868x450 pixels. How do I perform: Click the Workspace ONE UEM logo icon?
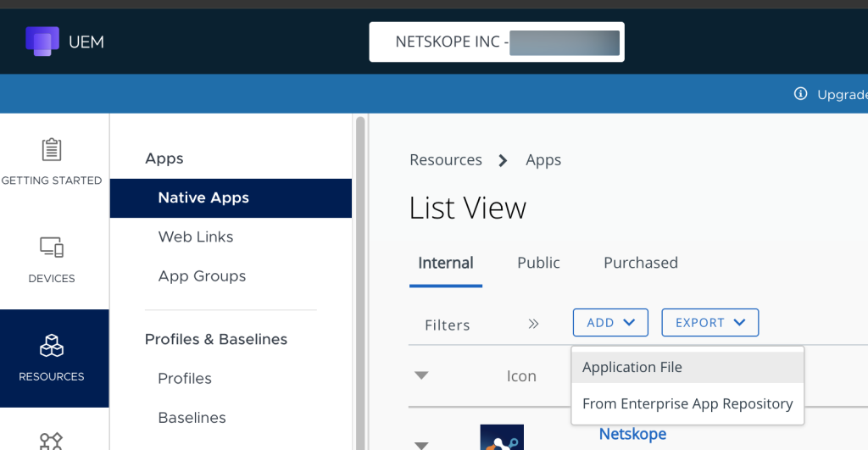(x=42, y=42)
